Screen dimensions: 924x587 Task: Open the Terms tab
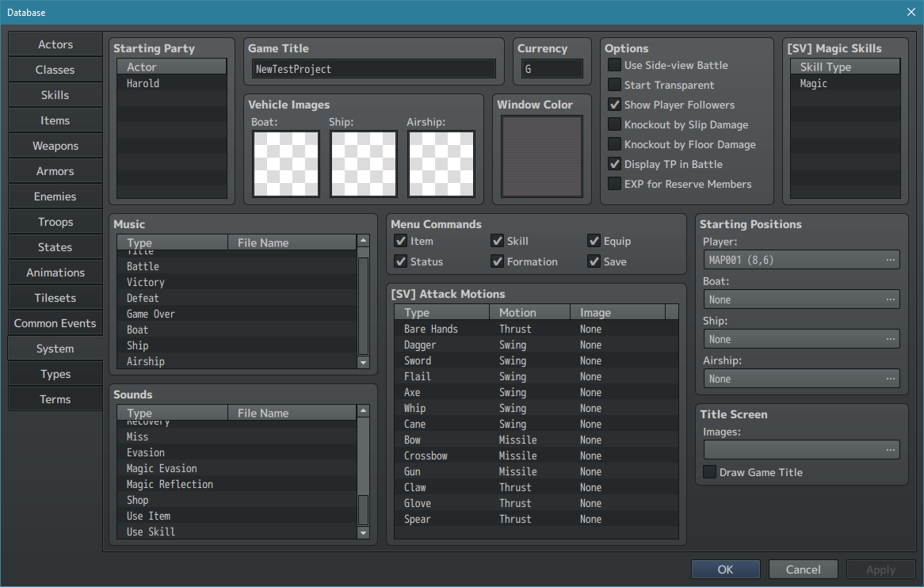[55, 399]
